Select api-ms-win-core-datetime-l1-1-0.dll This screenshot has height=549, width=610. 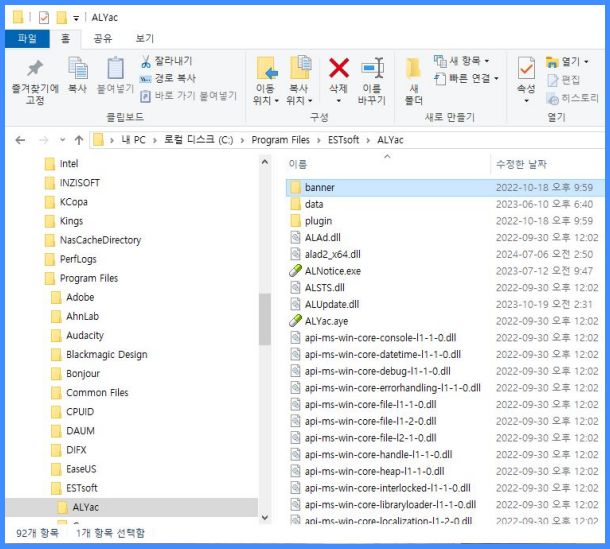[x=383, y=354]
